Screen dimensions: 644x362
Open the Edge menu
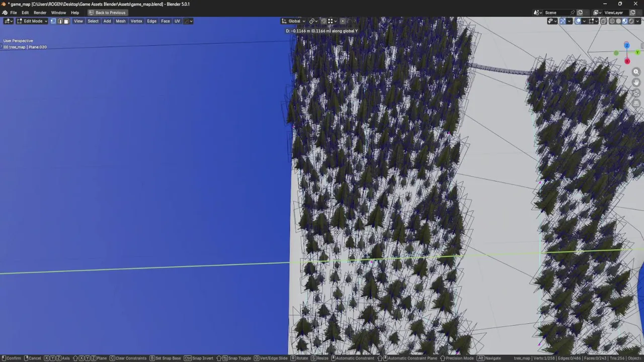tap(151, 21)
